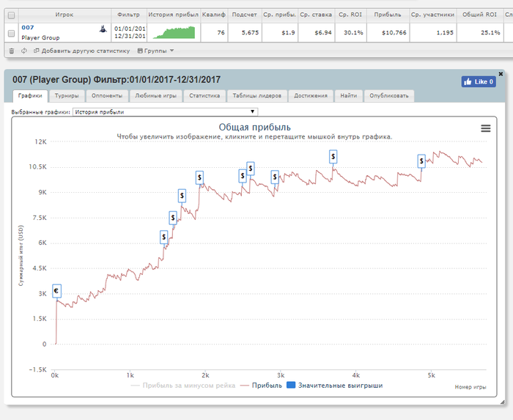The width and height of the screenshot is (513, 420).
Task: Switch to the Найти tab
Action: click(348, 96)
